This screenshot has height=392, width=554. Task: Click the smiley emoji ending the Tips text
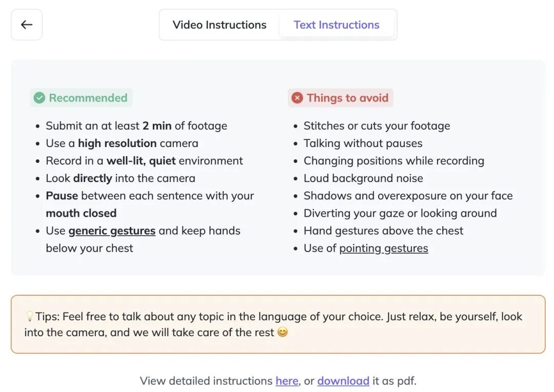[283, 333]
